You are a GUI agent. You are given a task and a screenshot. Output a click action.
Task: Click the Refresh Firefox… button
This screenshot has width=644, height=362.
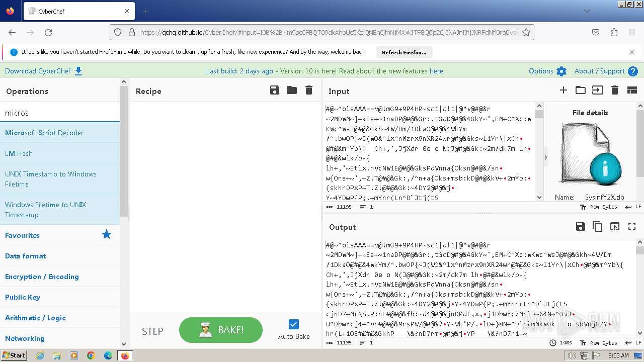(404, 52)
